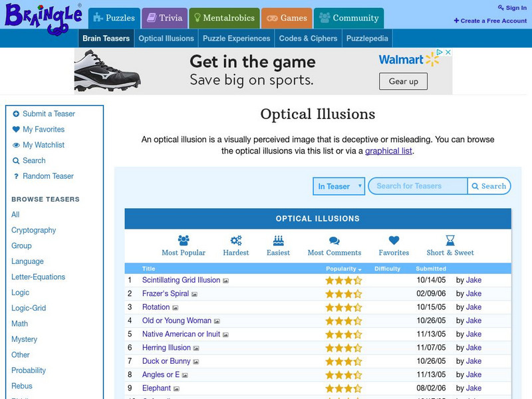Viewport: 532px width, 399px height.
Task: Click image icon next to Herring Illusion
Action: coord(196,348)
